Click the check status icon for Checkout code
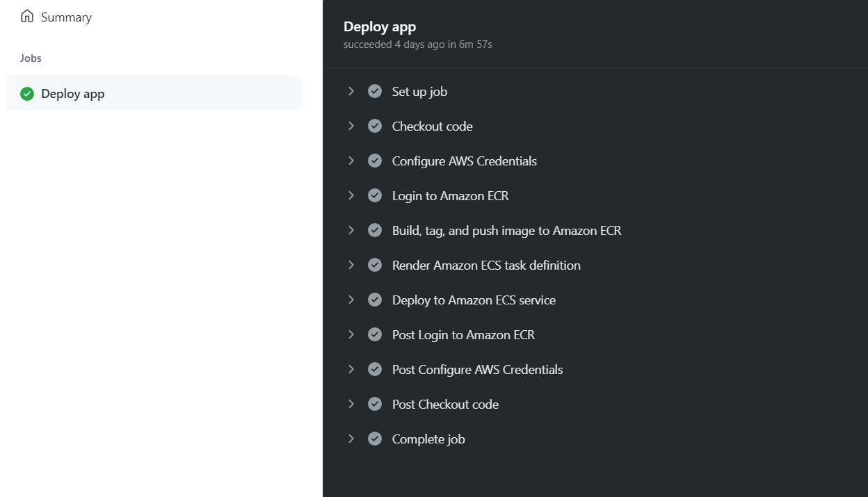 click(375, 126)
